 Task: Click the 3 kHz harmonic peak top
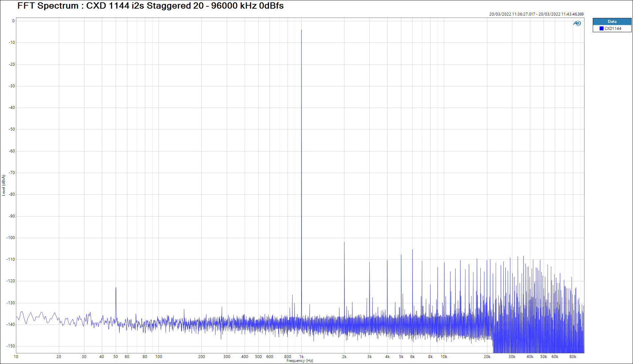369,263
